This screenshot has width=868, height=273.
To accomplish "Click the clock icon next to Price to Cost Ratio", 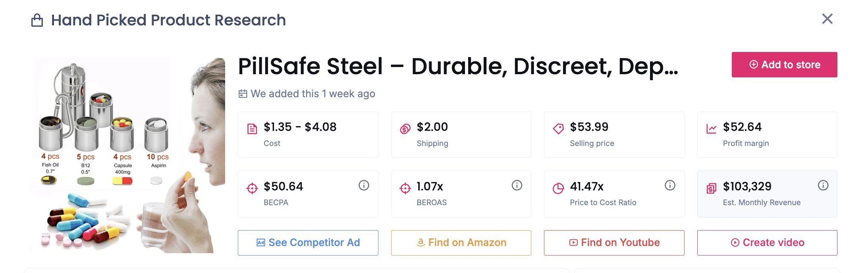I will coord(558,188).
